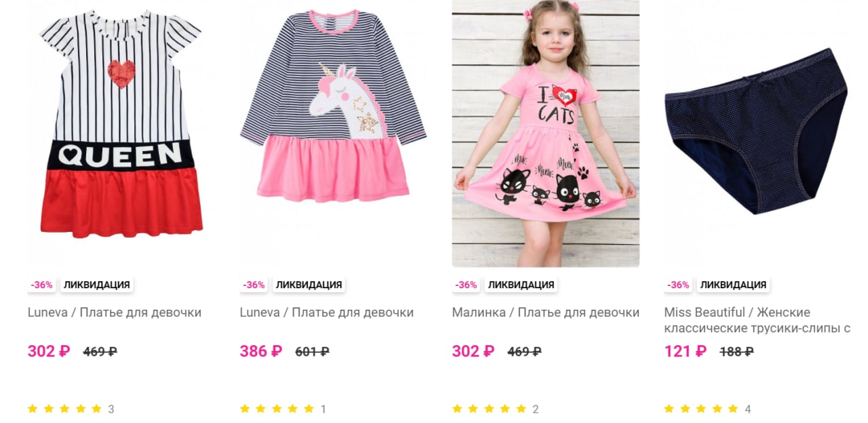This screenshot has height=423, width=868.
Task: Open the Luneva dress priced 386 ₽
Action: (x=327, y=313)
